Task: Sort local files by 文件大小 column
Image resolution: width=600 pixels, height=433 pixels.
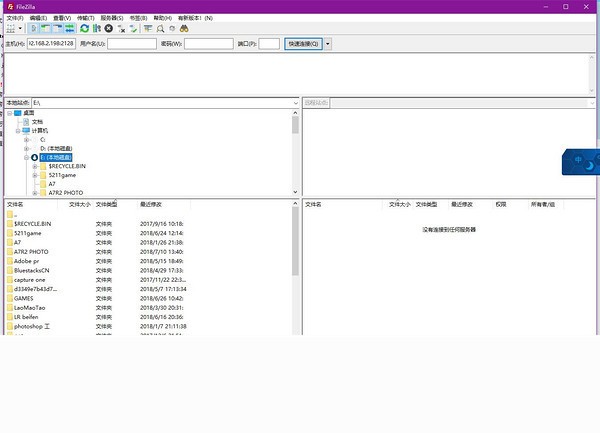Action: 80,205
